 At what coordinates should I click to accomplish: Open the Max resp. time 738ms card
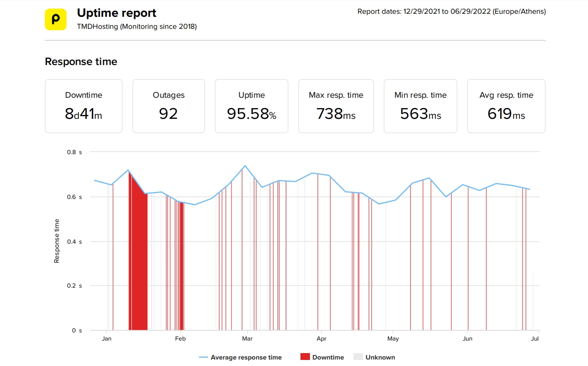(x=336, y=106)
